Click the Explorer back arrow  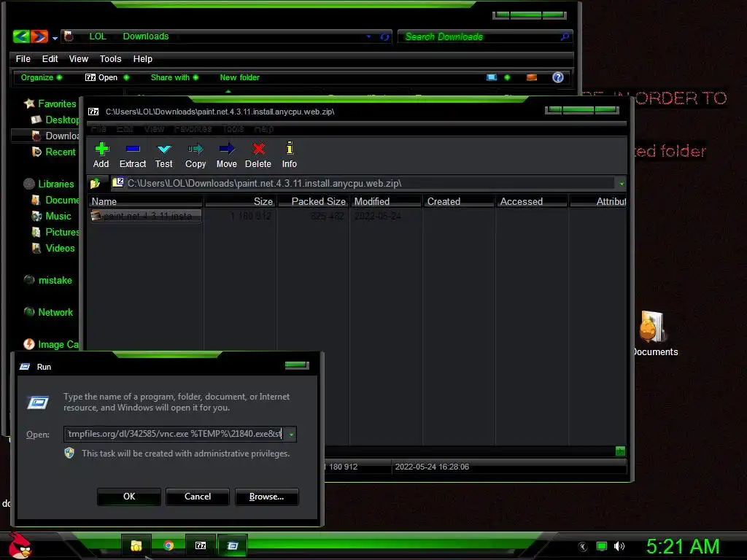tap(21, 36)
